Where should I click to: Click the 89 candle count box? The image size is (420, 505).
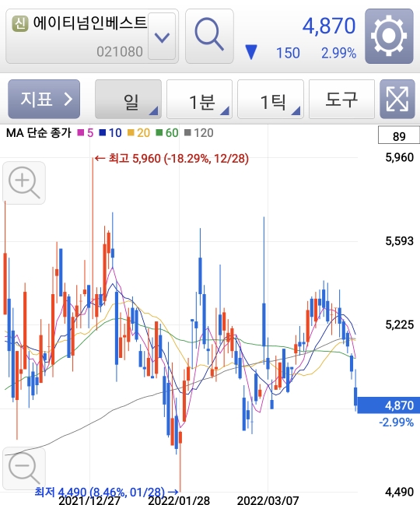(399, 135)
